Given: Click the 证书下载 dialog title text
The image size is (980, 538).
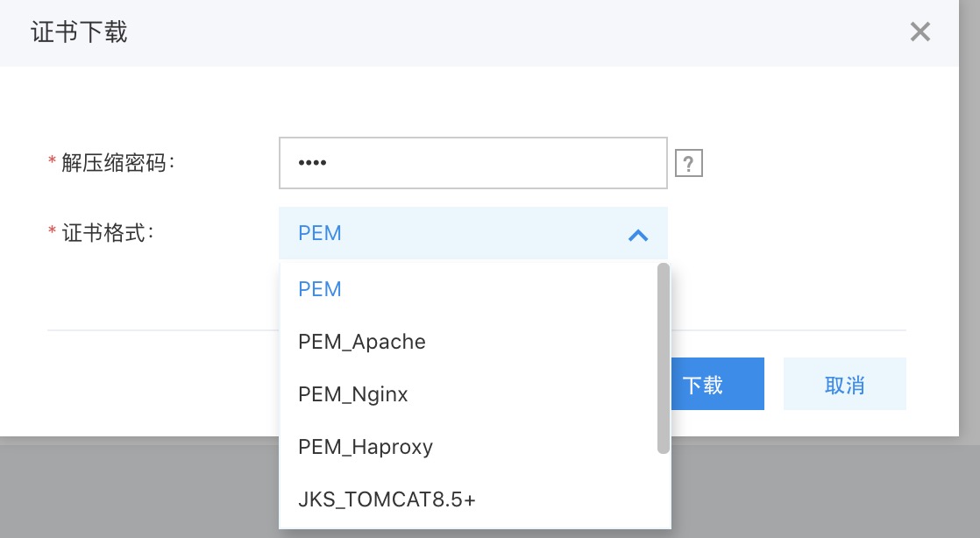Looking at the screenshot, I should tap(79, 32).
